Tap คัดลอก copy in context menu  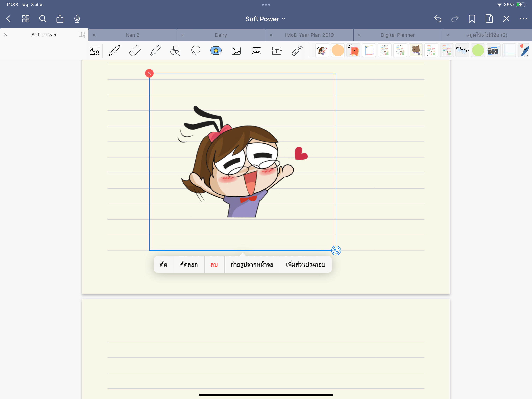coord(189,265)
